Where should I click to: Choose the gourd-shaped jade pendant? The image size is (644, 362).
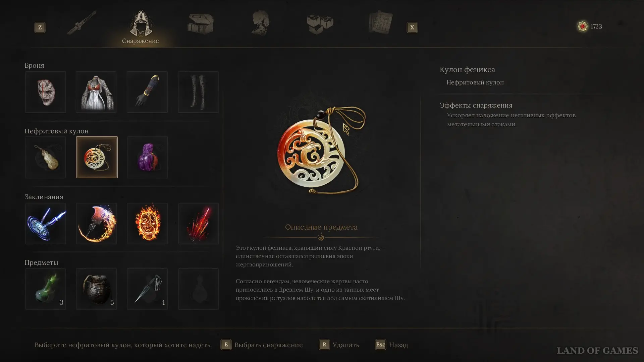46,157
